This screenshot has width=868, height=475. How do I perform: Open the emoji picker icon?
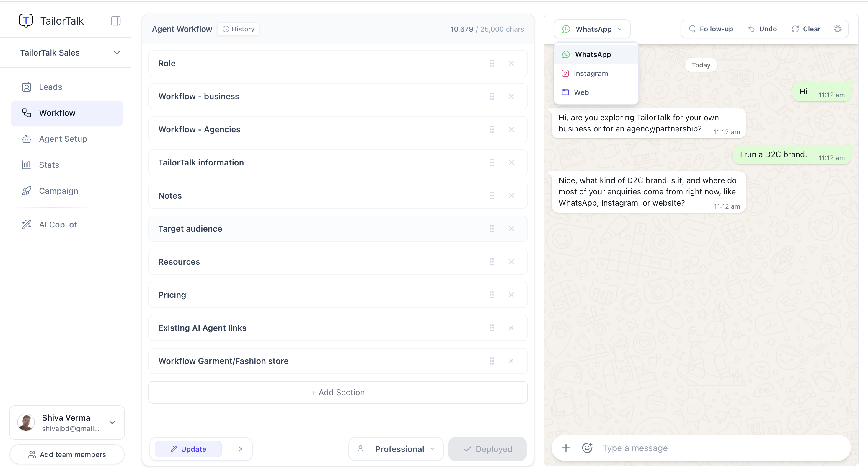pyautogui.click(x=587, y=448)
